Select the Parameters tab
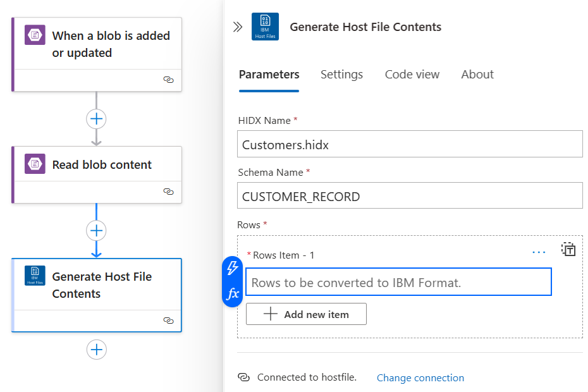Viewport: 588px width, 392px height. 269,75
